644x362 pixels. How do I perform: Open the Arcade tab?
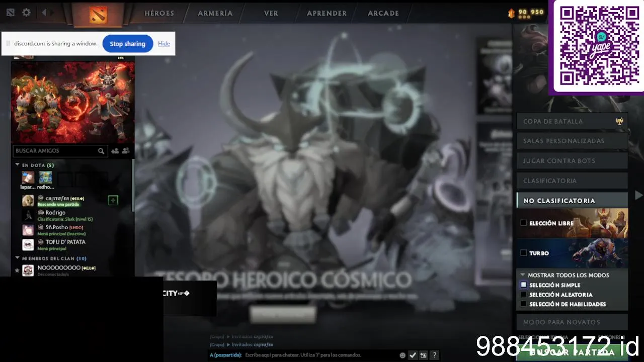click(x=383, y=14)
